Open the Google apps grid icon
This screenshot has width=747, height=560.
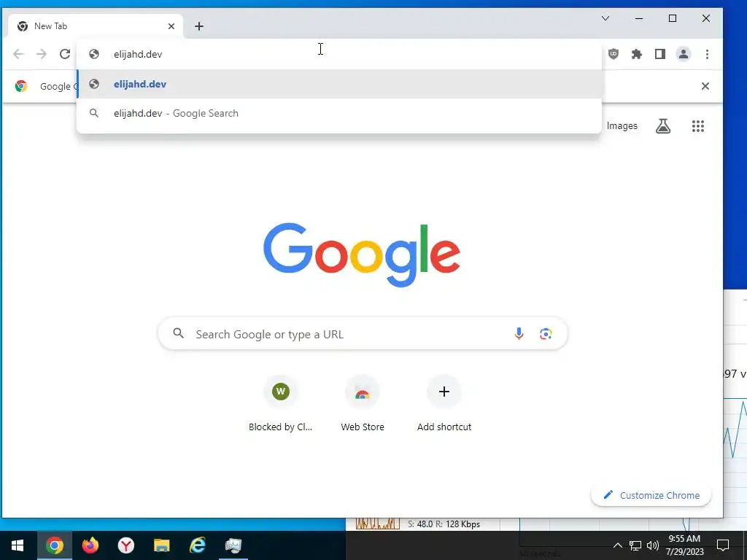[698, 125]
